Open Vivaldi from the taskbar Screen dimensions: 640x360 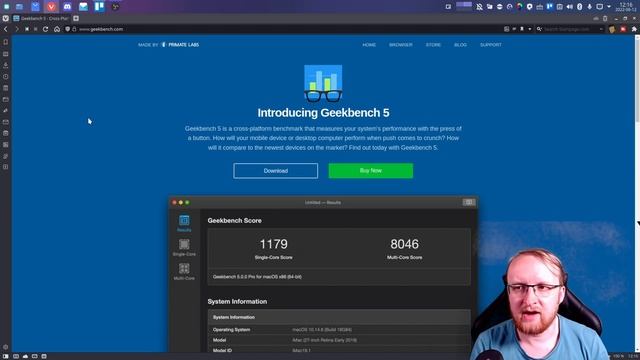point(51,6)
